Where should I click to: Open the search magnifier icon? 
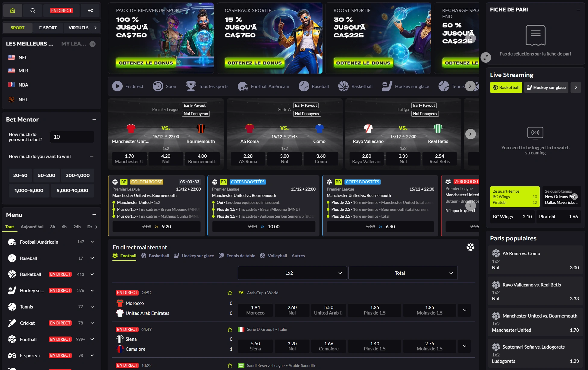coord(33,11)
